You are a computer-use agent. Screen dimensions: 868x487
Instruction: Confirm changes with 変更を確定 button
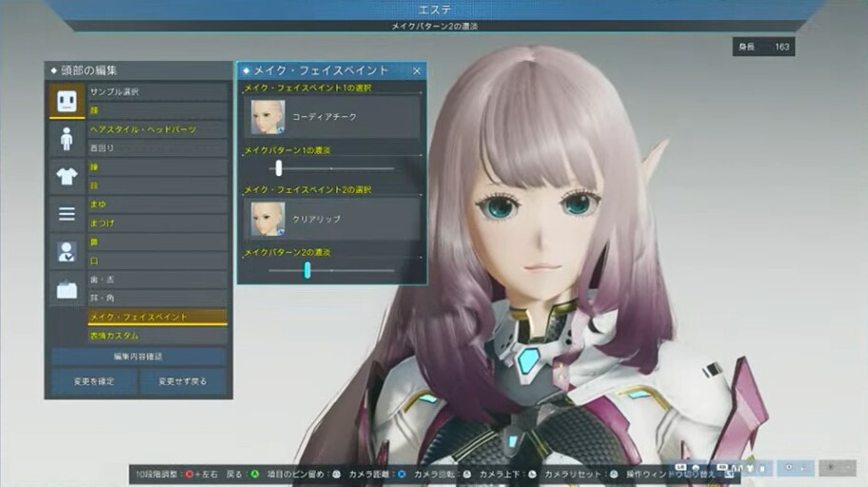[94, 381]
